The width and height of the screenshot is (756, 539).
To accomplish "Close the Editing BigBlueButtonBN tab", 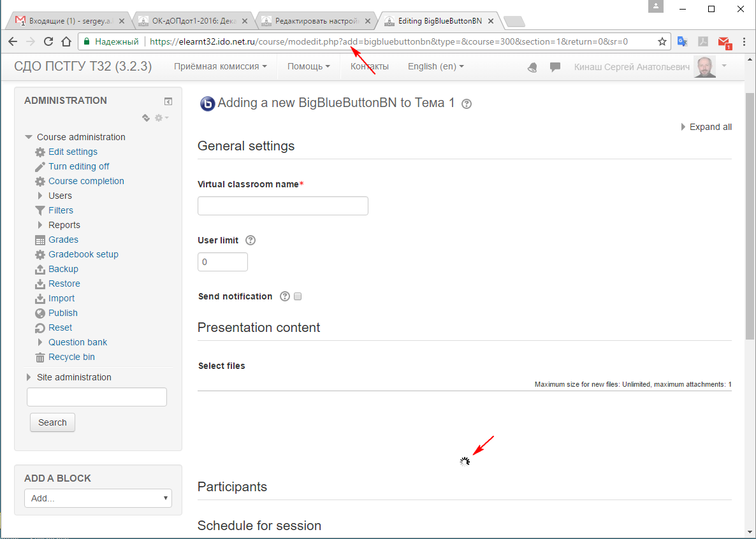I will click(491, 21).
